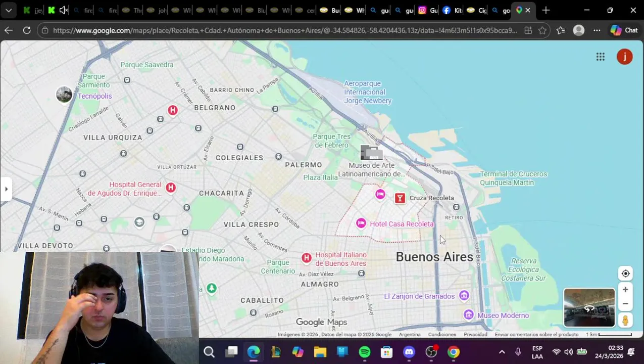The image size is (644, 364).
Task: Open the favorites list icon
Action: coord(561,30)
